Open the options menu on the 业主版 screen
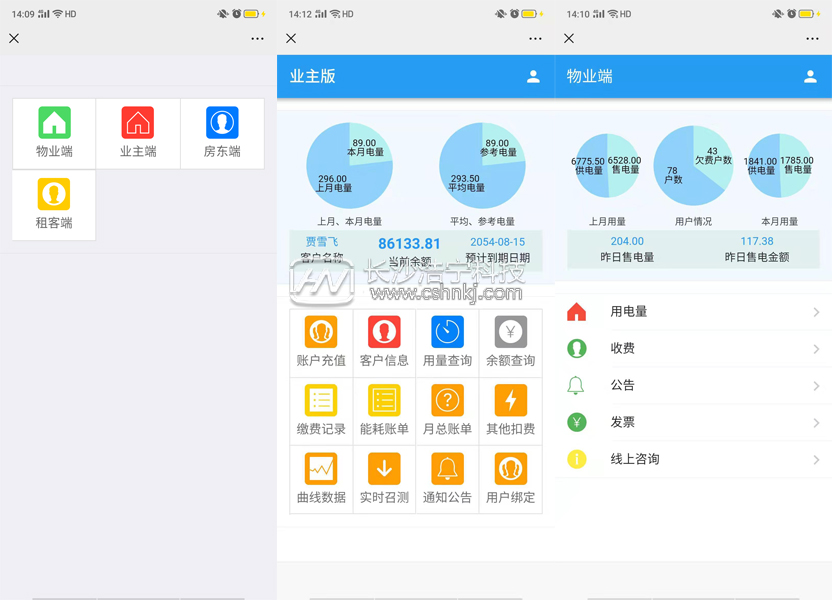This screenshot has height=600, width=832. (534, 38)
